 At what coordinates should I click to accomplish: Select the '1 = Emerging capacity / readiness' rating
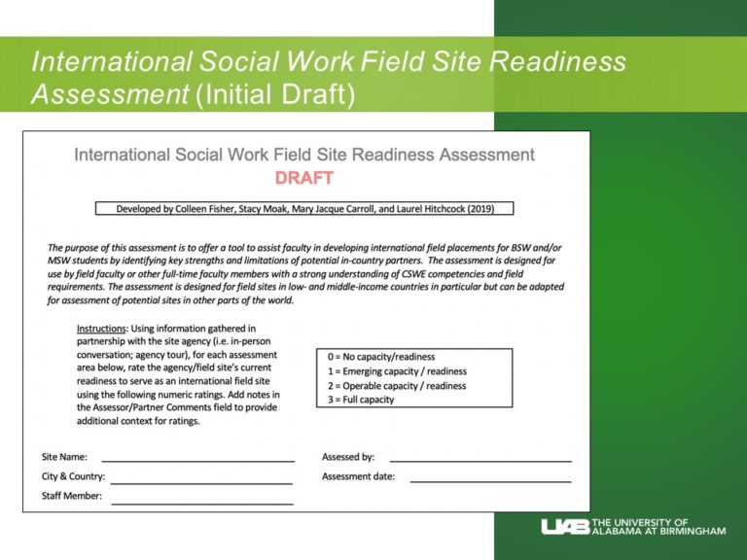[x=396, y=371]
